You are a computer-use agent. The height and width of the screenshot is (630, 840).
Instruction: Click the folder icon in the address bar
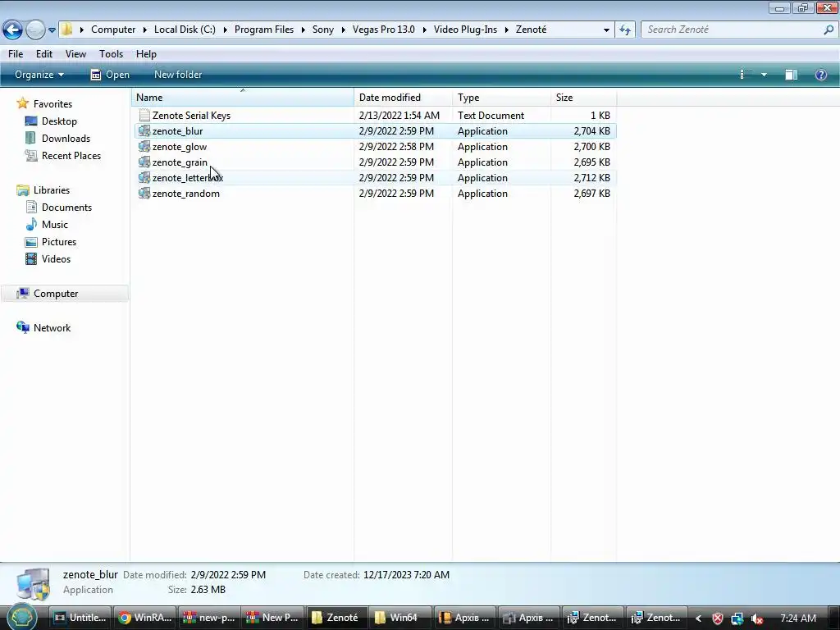click(x=67, y=30)
